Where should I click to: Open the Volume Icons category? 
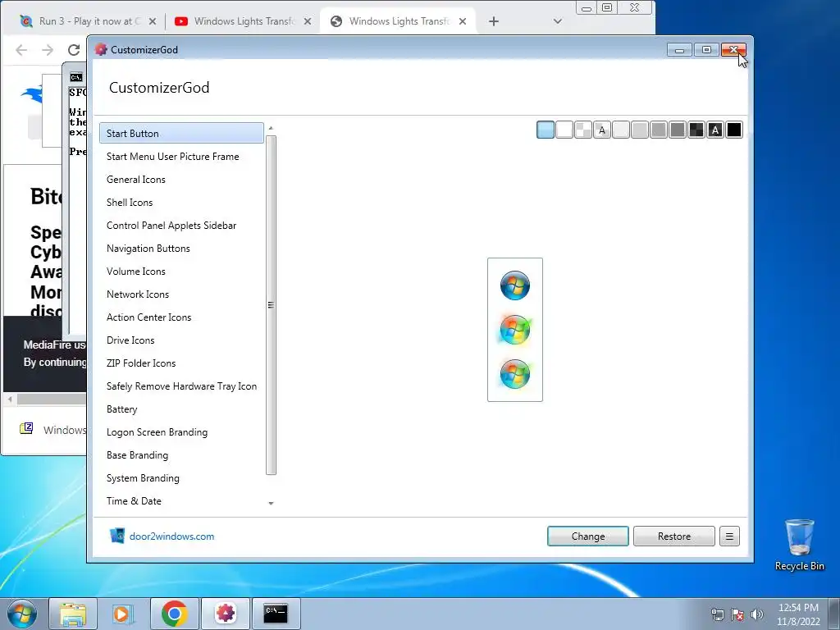pyautogui.click(x=181, y=272)
